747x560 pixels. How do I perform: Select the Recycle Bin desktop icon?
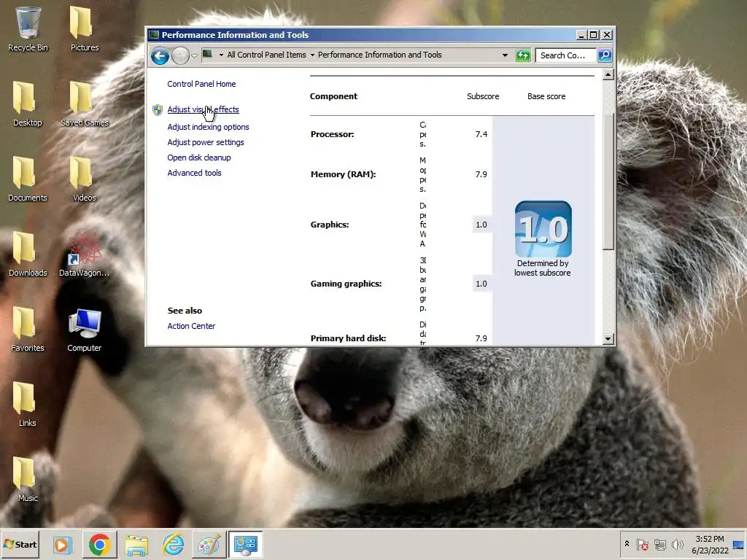[28, 29]
